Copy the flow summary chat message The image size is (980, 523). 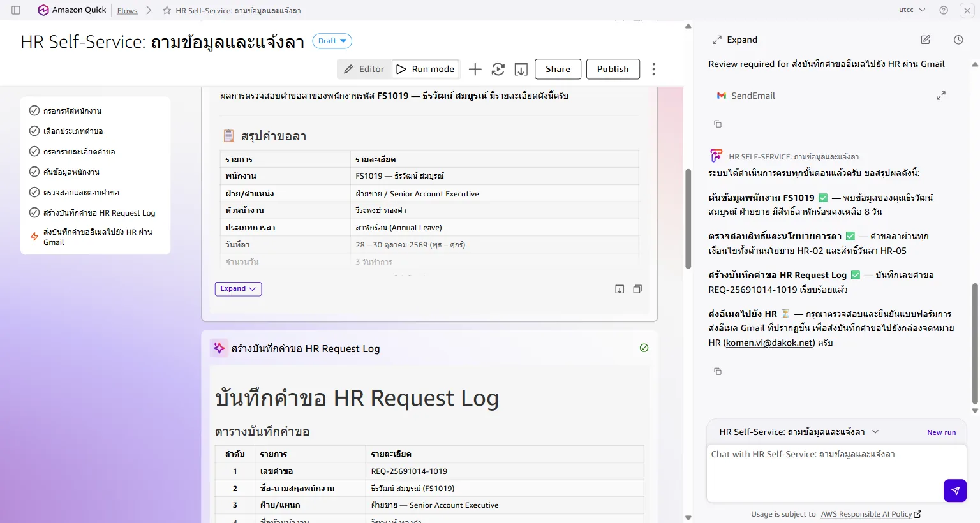pyautogui.click(x=718, y=371)
